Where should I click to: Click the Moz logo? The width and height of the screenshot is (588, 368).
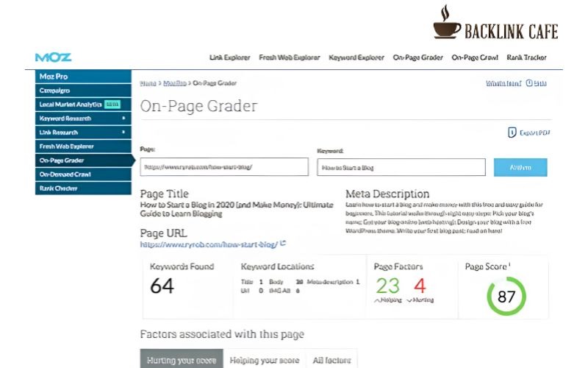(x=53, y=57)
